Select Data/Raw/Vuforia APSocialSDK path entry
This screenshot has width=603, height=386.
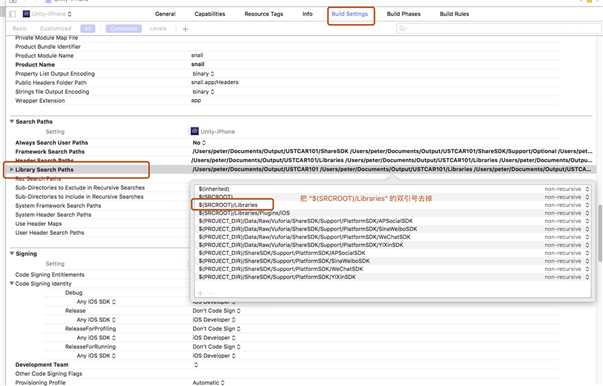pos(305,221)
